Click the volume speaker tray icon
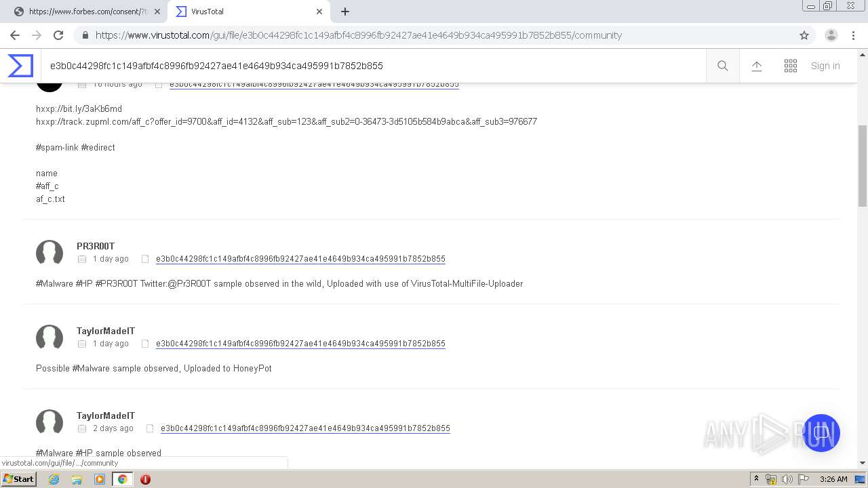Viewport: 868px width, 488px height. (x=787, y=479)
